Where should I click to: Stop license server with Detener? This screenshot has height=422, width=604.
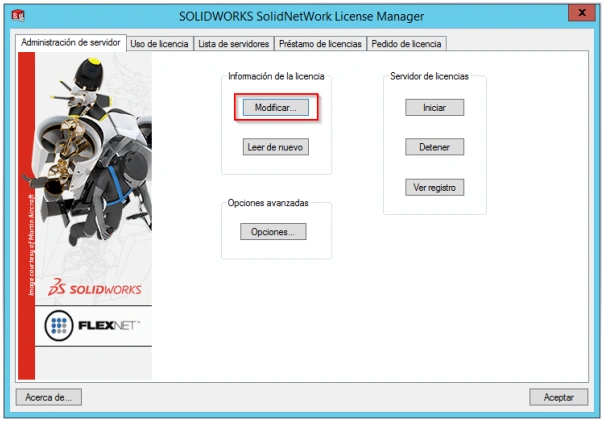[x=435, y=147]
